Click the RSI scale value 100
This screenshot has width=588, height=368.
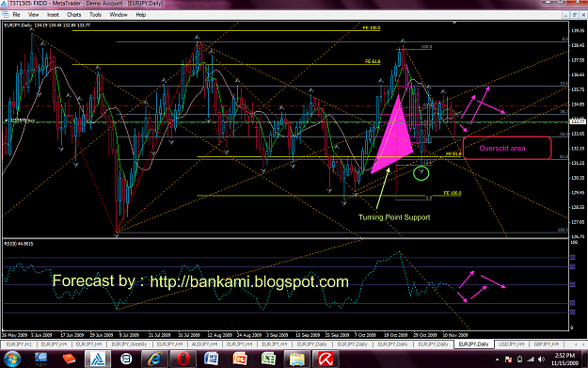click(x=574, y=242)
